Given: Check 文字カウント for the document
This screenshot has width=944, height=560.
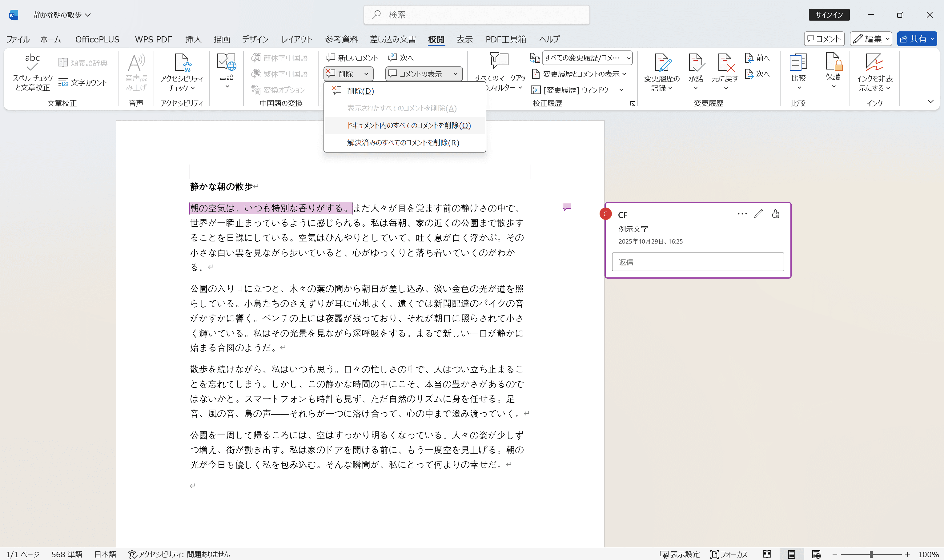Looking at the screenshot, I should (x=84, y=83).
